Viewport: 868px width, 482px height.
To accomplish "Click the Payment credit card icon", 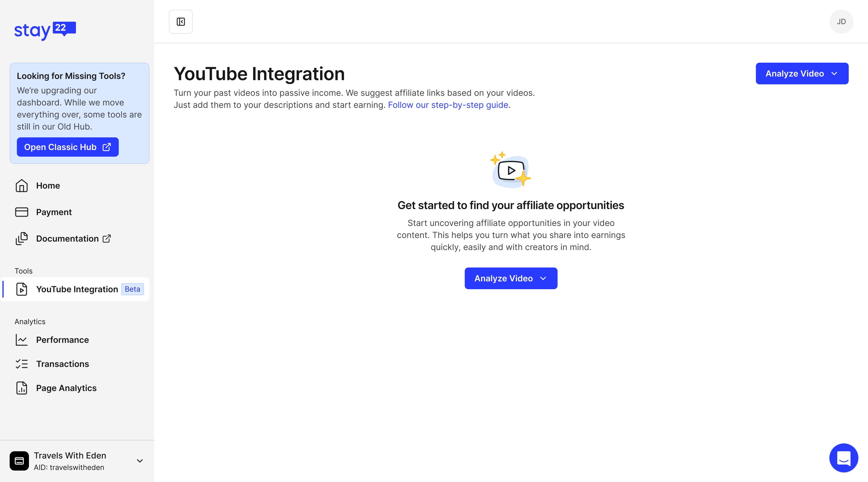I will point(22,212).
